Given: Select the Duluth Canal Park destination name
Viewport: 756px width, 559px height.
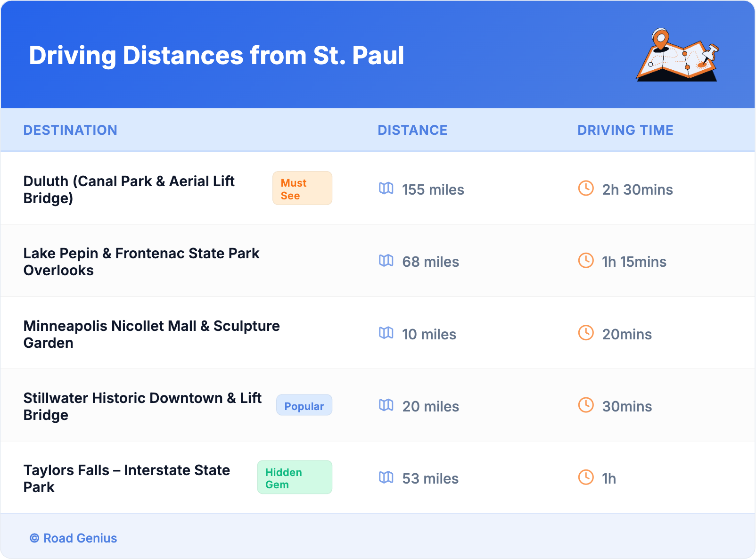Looking at the screenshot, I should pyautogui.click(x=129, y=189).
